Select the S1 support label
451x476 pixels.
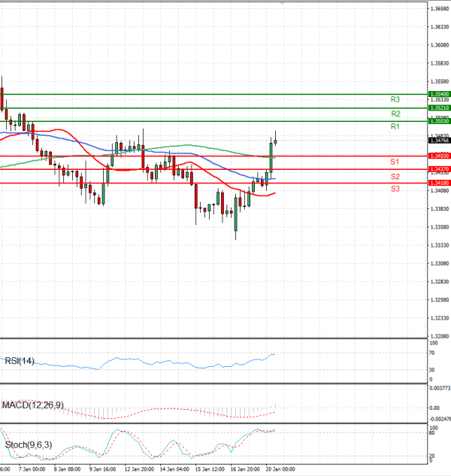click(x=394, y=162)
